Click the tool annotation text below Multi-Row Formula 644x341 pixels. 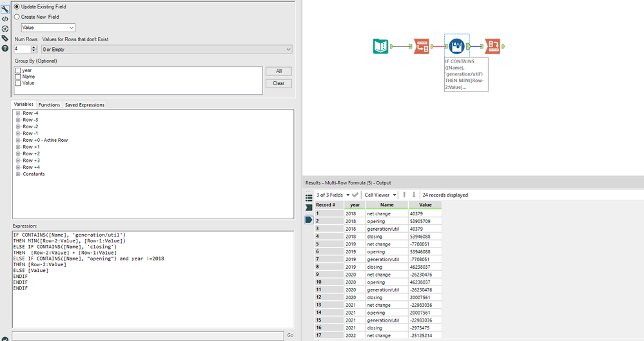465,74
